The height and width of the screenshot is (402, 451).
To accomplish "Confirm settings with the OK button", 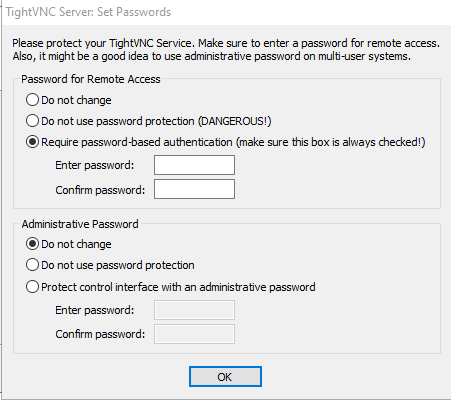I will click(x=225, y=377).
